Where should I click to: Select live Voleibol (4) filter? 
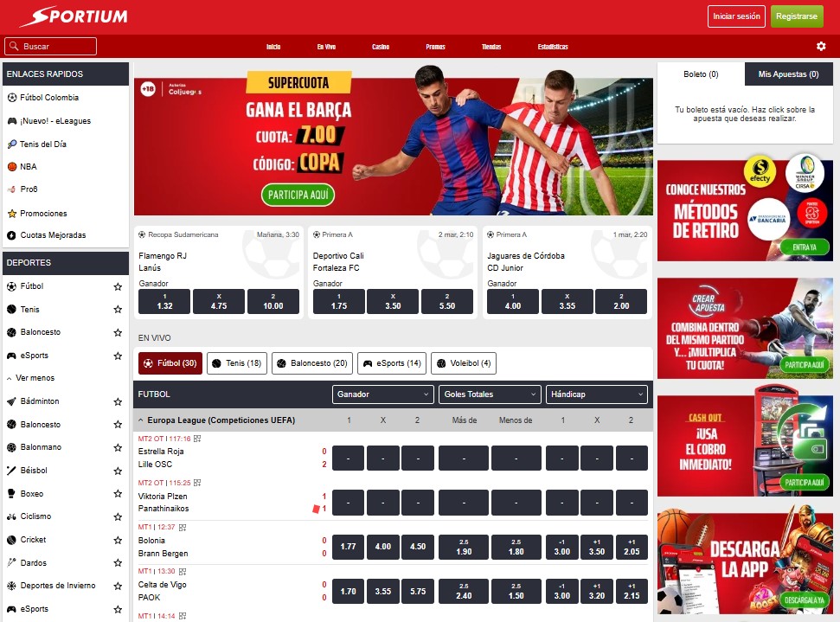click(x=464, y=363)
